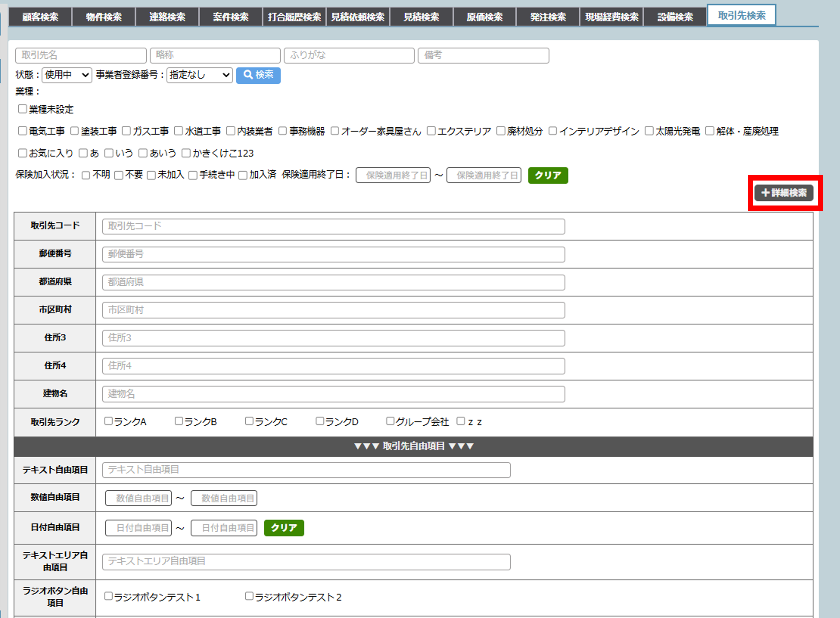Expand the ＋詳細検索 detailed search button
This screenshot has width=840, height=618.
784,193
